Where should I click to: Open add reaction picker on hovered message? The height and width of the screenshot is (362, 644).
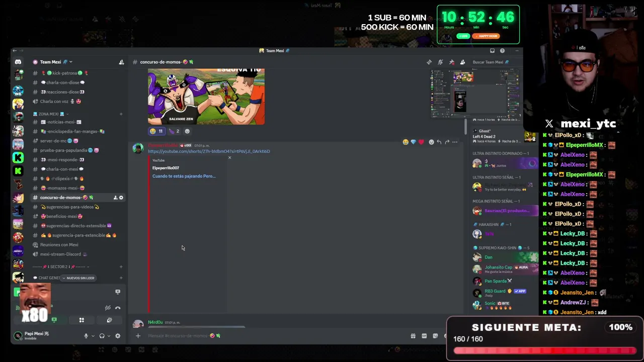431,142
